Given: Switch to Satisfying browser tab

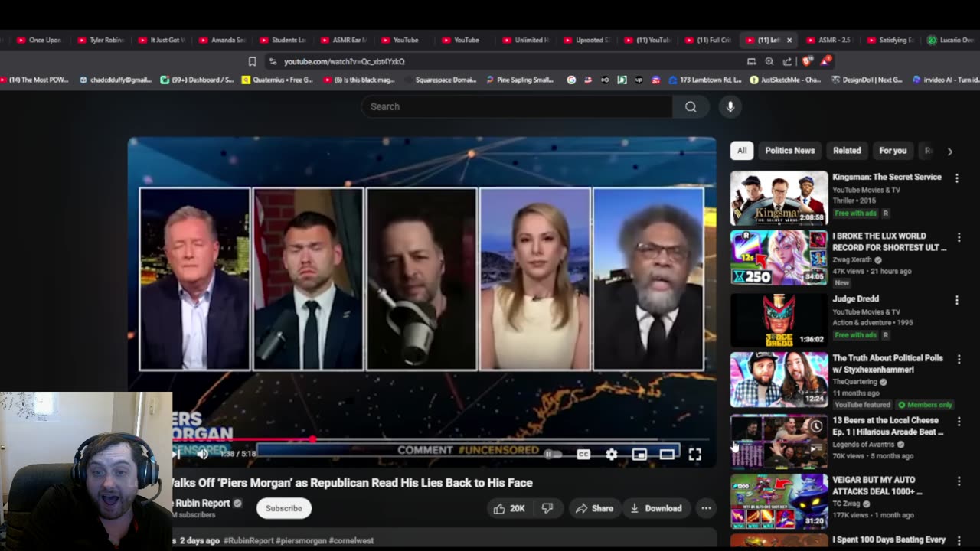Looking at the screenshot, I should 890,40.
